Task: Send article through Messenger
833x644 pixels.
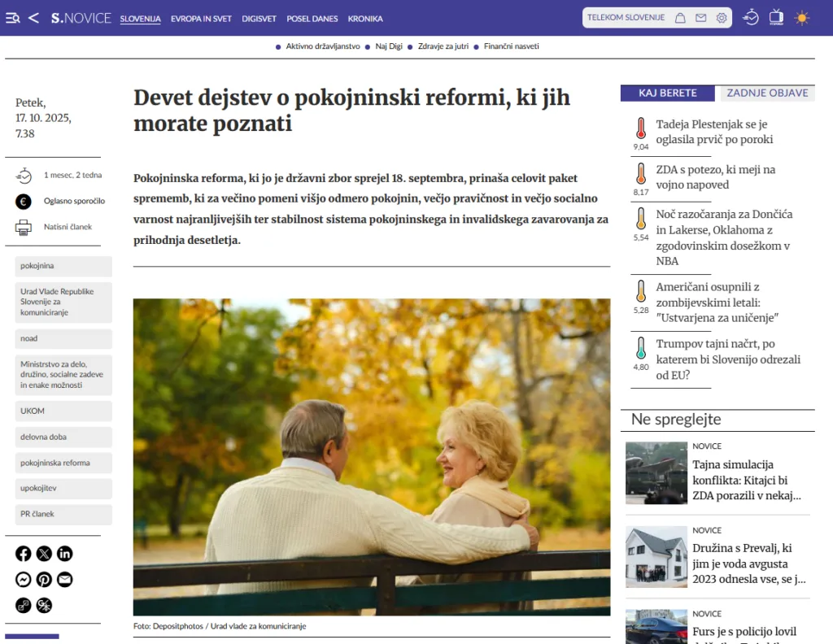Action: pyautogui.click(x=24, y=580)
